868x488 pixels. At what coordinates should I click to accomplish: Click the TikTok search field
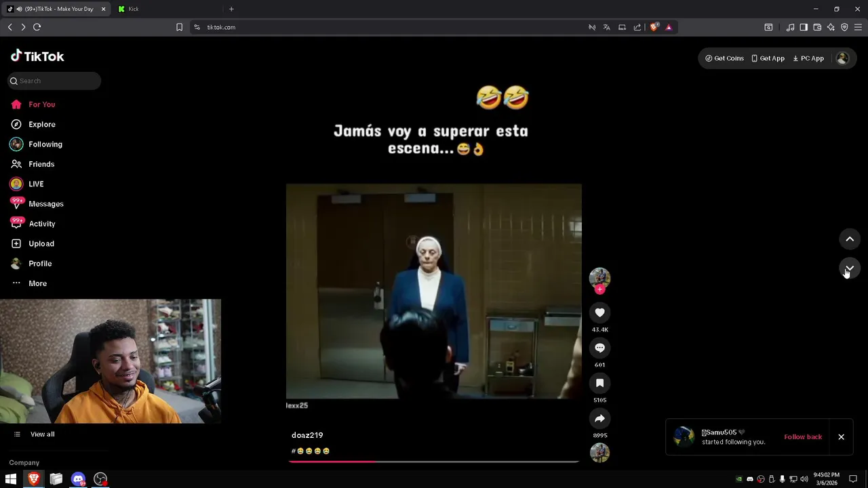click(54, 81)
